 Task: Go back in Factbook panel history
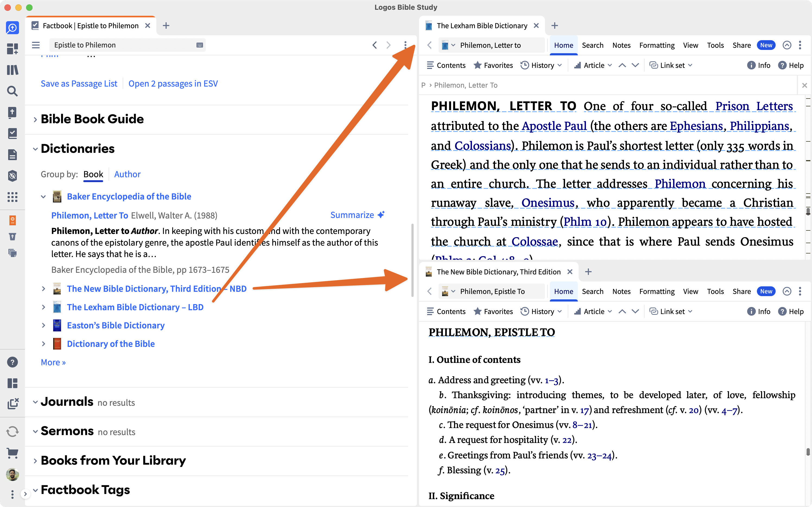[x=375, y=45]
